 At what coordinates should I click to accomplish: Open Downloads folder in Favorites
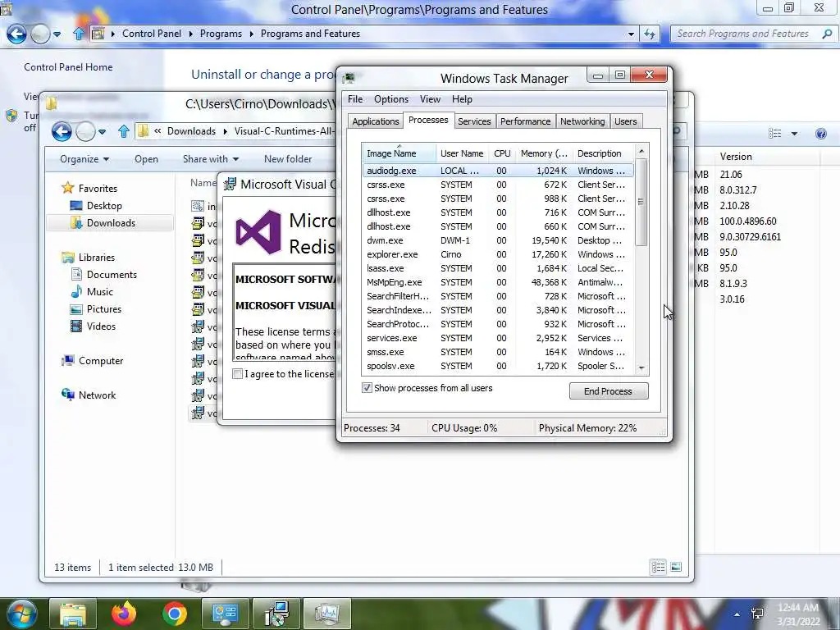tap(111, 223)
